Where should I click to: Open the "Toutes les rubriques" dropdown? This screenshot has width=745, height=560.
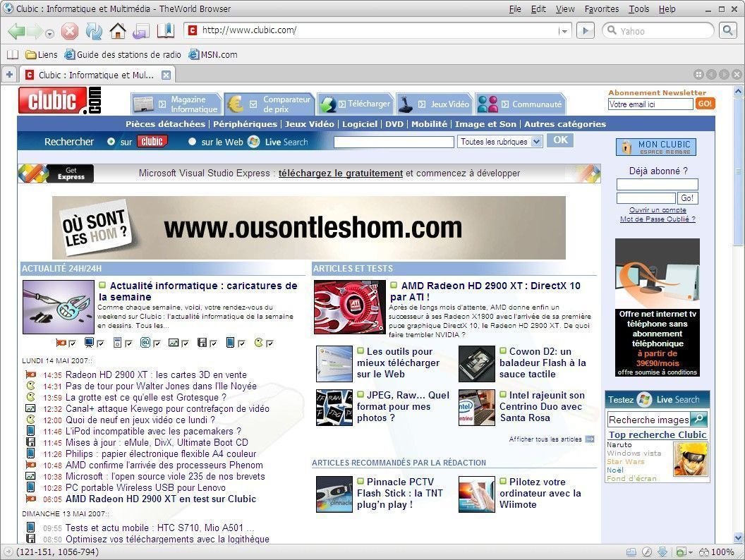(499, 142)
